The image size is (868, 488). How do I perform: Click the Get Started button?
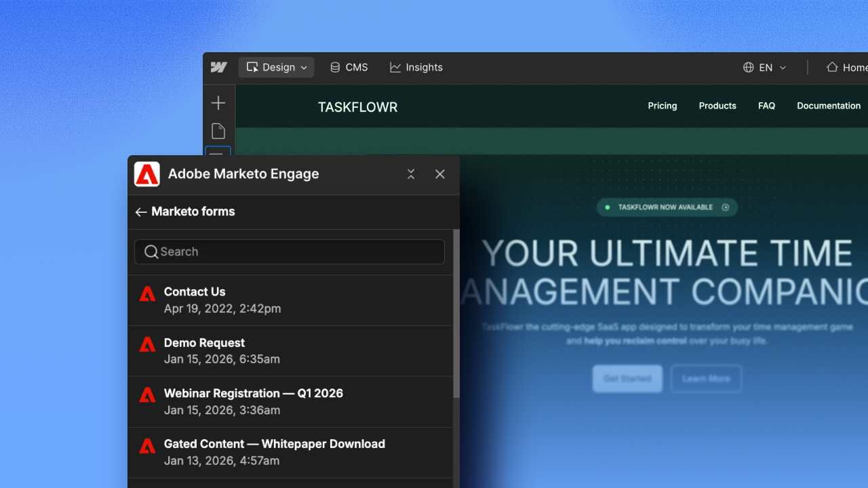pyautogui.click(x=627, y=378)
